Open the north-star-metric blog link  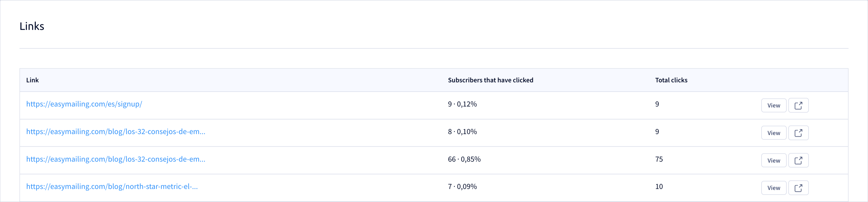[x=112, y=186]
